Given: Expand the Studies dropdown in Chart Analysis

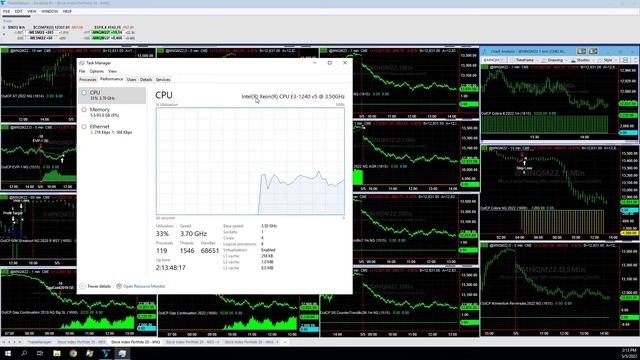Looking at the screenshot, I should click(x=583, y=60).
